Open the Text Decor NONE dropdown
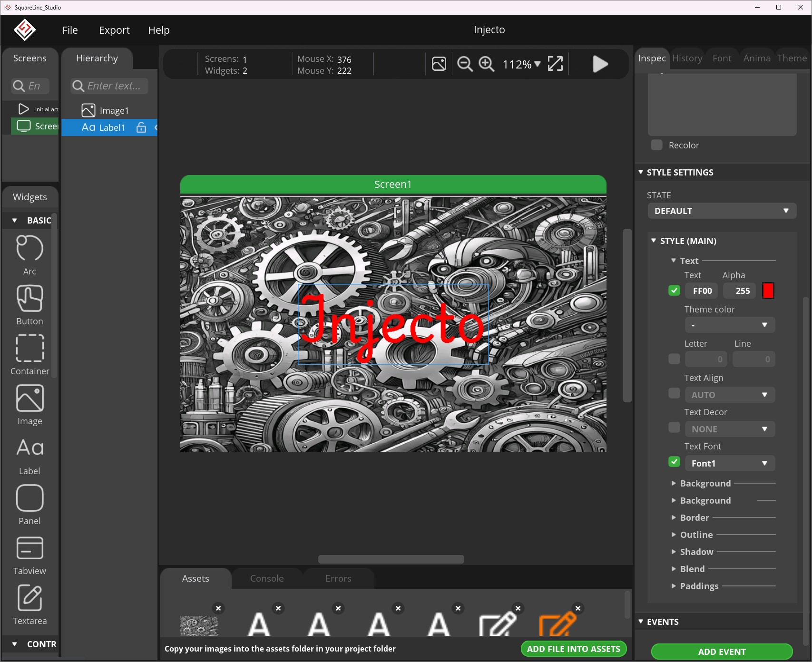812x662 pixels. pos(730,429)
